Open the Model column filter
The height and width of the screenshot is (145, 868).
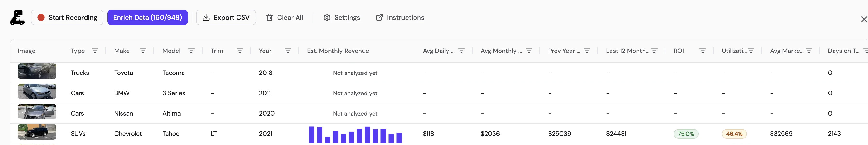coord(191,51)
